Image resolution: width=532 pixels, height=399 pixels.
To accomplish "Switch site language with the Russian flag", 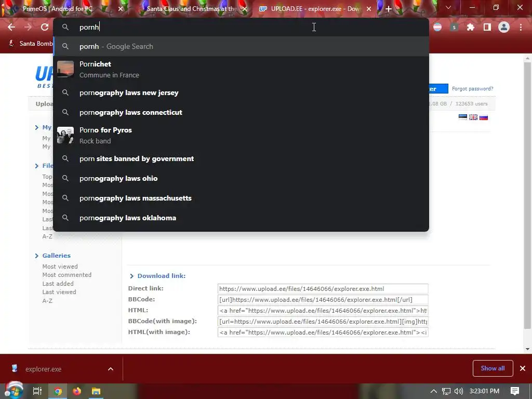I will tap(484, 117).
